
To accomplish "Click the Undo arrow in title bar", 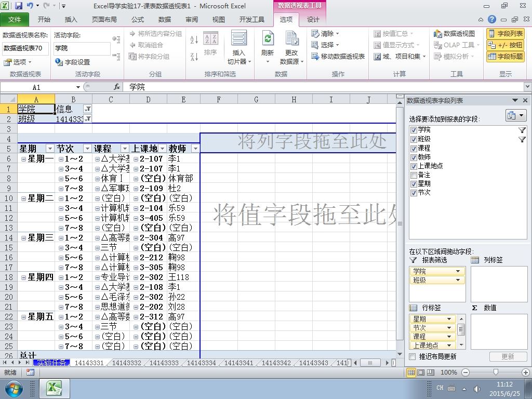I will (30, 5).
